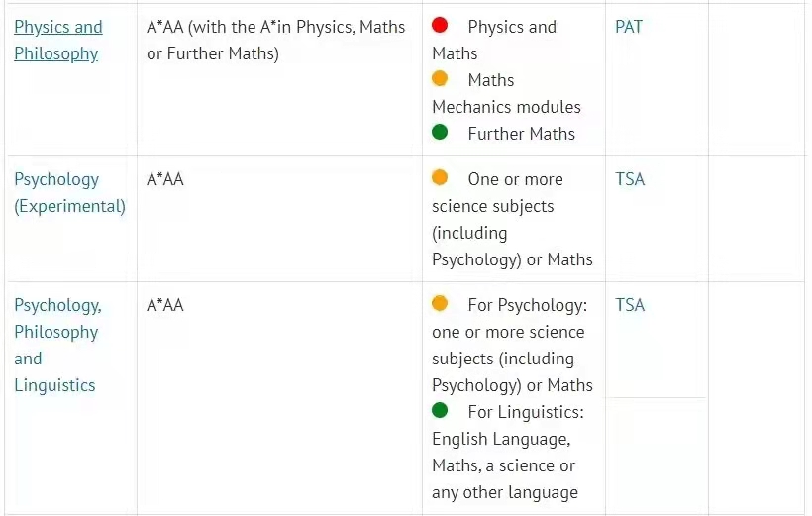Viewport: 812px width, 516px height.
Task: Open TSA link in Psychology, Philosophy, Linguistics row
Action: [630, 305]
